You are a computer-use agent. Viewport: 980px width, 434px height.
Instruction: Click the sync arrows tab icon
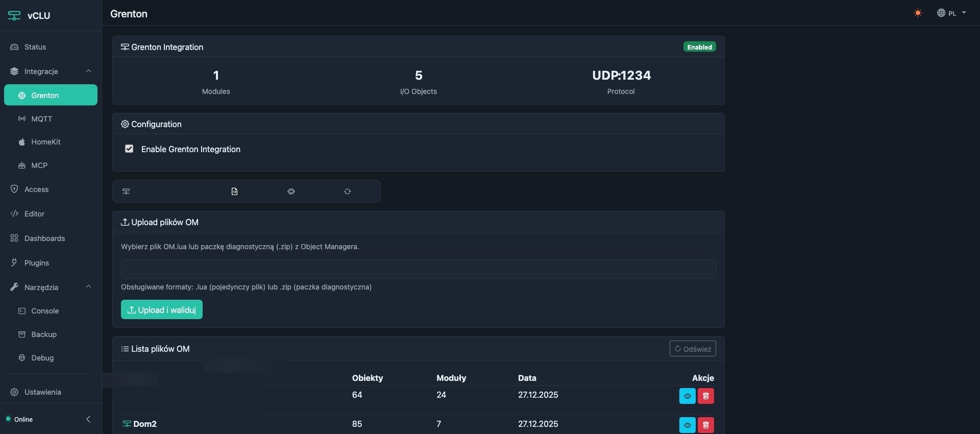[x=347, y=191]
